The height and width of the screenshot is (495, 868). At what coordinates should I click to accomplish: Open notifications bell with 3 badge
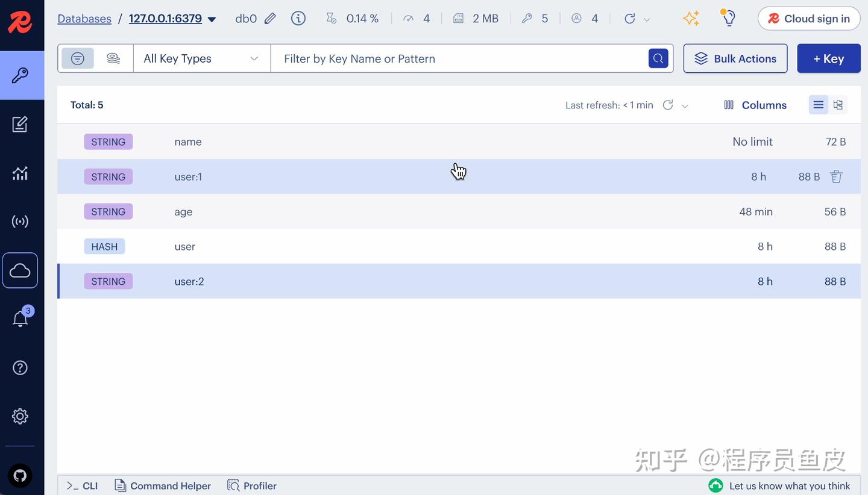[x=20, y=319]
